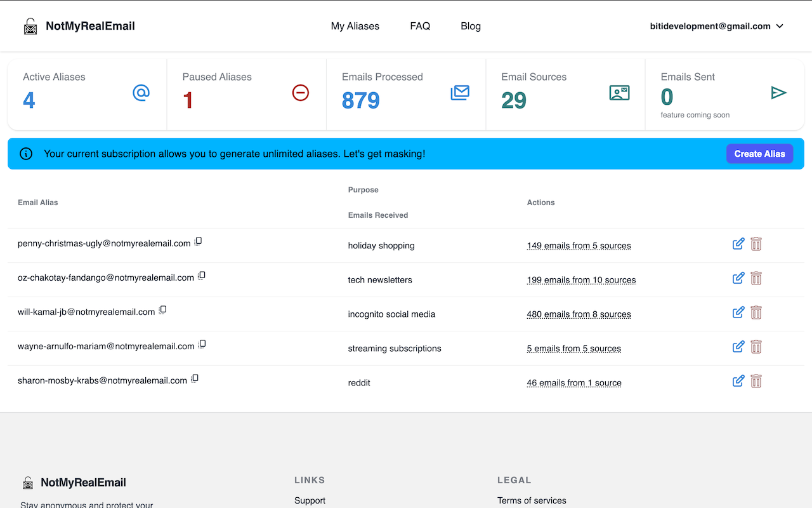Open the Support footer link
Viewport: 812px width, 508px height.
[310, 500]
